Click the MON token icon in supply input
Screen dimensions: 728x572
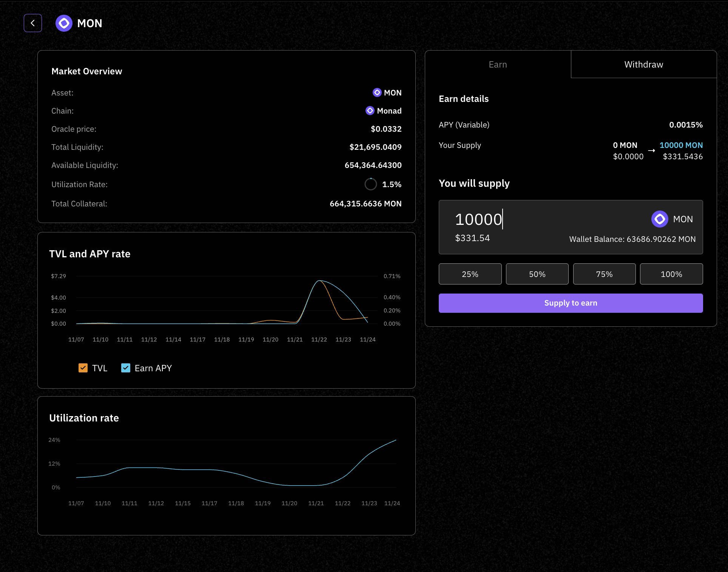(x=660, y=219)
